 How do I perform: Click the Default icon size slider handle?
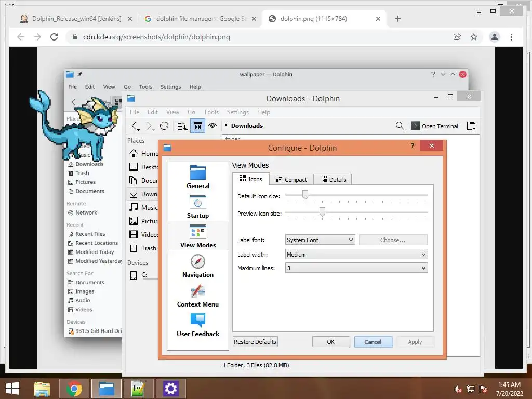[305, 195]
